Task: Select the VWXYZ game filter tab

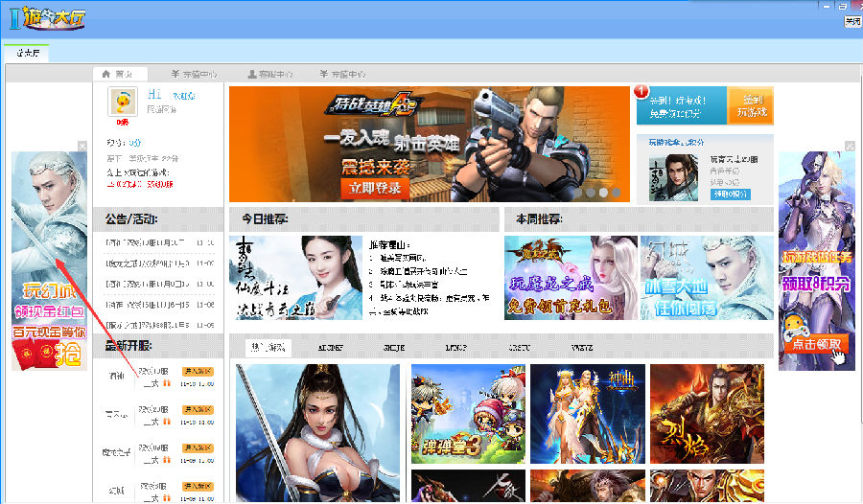Action: pos(582,348)
